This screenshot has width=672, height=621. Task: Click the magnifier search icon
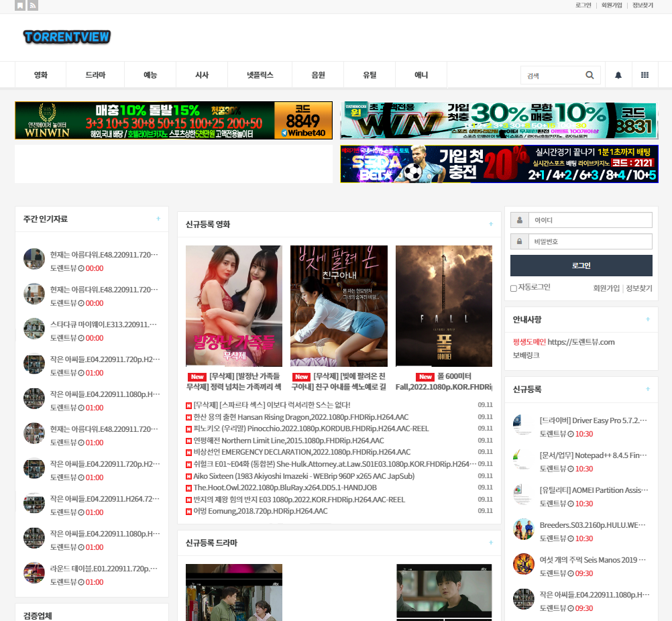(x=590, y=75)
